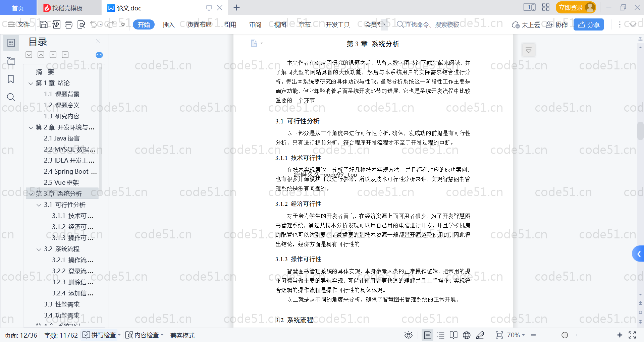Click the fit page icon in the status bar
Screen dimensions: 644x342
click(499, 335)
